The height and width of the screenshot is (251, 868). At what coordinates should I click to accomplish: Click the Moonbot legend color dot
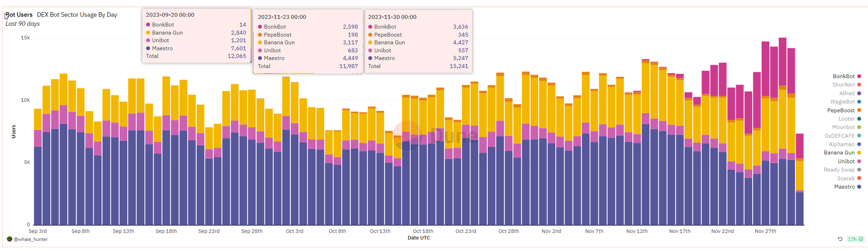[859, 127]
